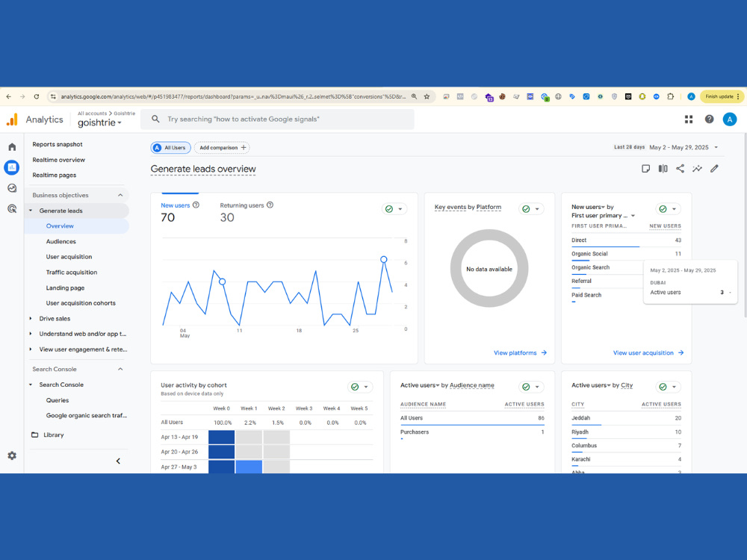Image resolution: width=747 pixels, height=560 pixels.
Task: Collapse the Business objectives section
Action: [x=120, y=195]
